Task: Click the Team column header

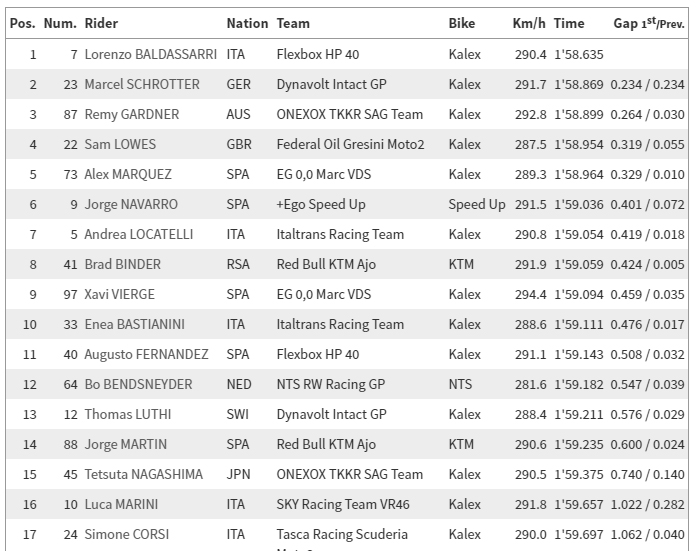Action: (293, 23)
